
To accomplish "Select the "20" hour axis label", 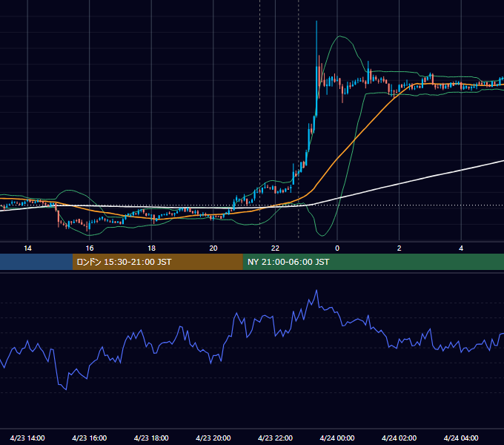I will [213, 248].
